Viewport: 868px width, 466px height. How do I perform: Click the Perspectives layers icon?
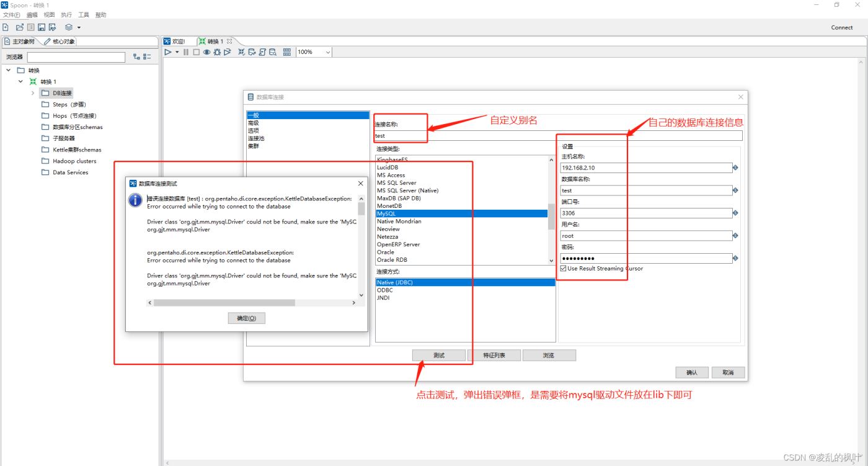[69, 27]
